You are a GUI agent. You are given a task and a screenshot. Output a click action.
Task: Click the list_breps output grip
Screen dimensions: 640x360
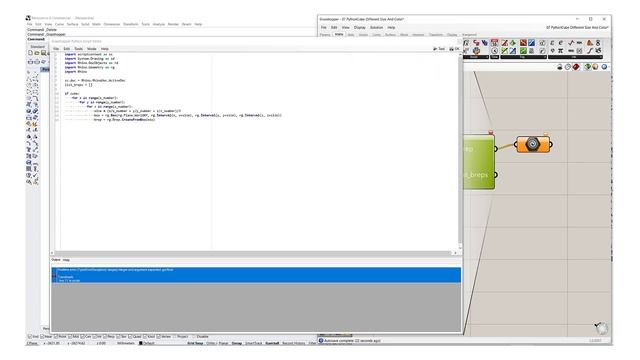[496, 175]
